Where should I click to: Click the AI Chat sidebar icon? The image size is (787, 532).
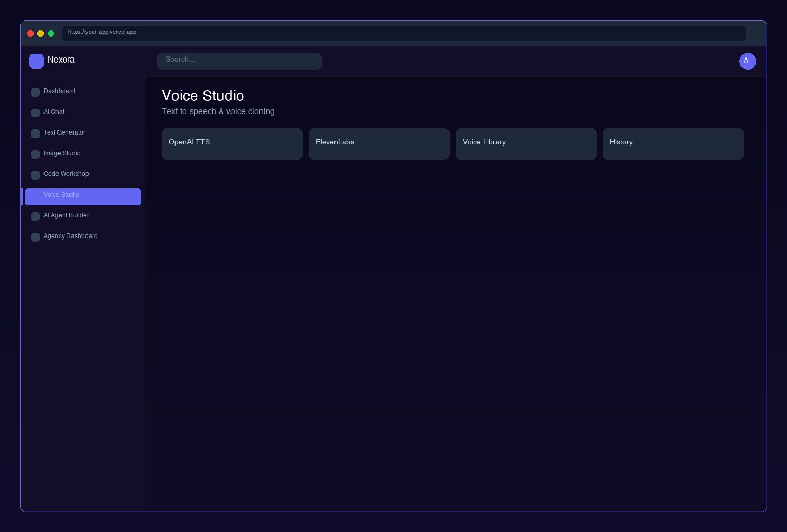click(x=35, y=113)
